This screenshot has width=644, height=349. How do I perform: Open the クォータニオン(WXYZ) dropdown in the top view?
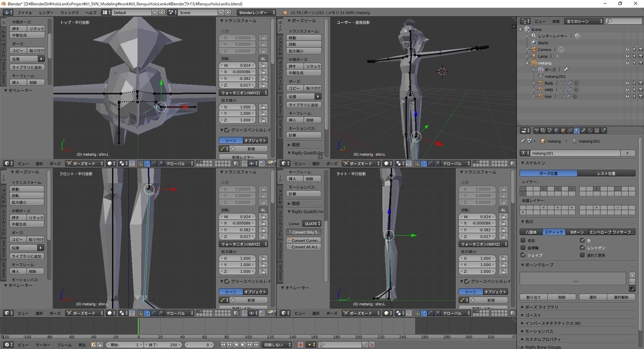(x=243, y=93)
